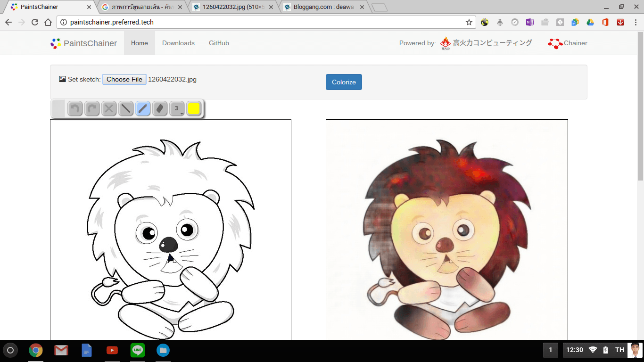This screenshot has width=644, height=362.
Task: Click the Google Drive extension icon
Action: pyautogui.click(x=590, y=22)
